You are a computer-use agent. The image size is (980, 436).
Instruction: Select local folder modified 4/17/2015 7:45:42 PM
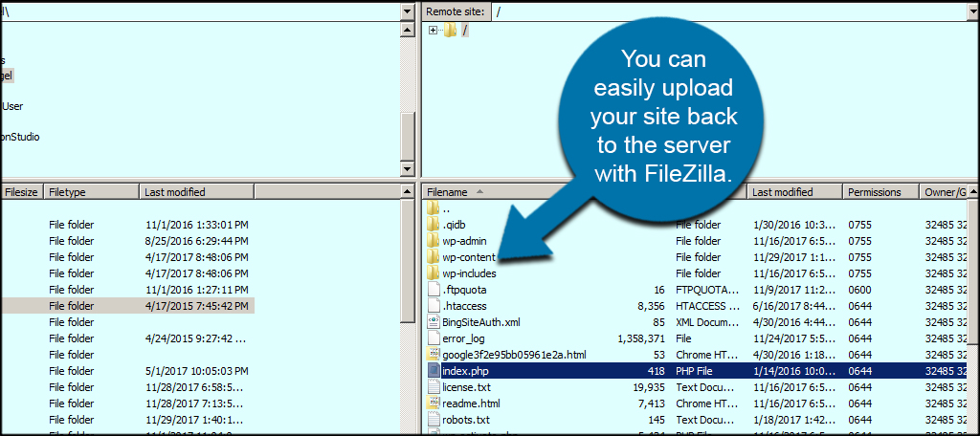(127, 306)
